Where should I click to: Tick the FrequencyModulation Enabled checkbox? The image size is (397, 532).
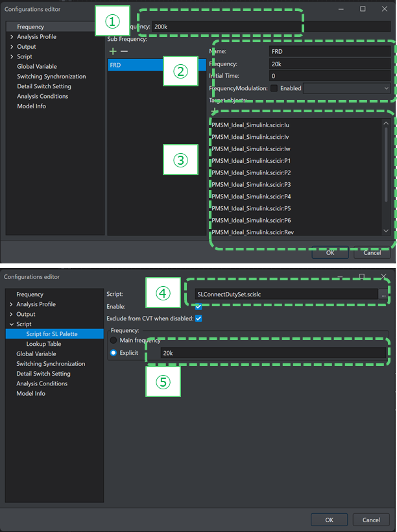point(274,88)
